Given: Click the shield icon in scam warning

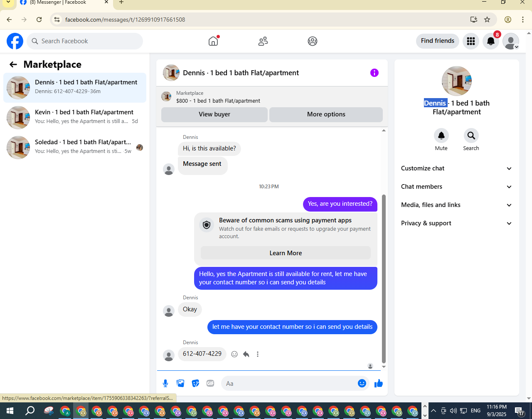Looking at the screenshot, I should coord(207,225).
